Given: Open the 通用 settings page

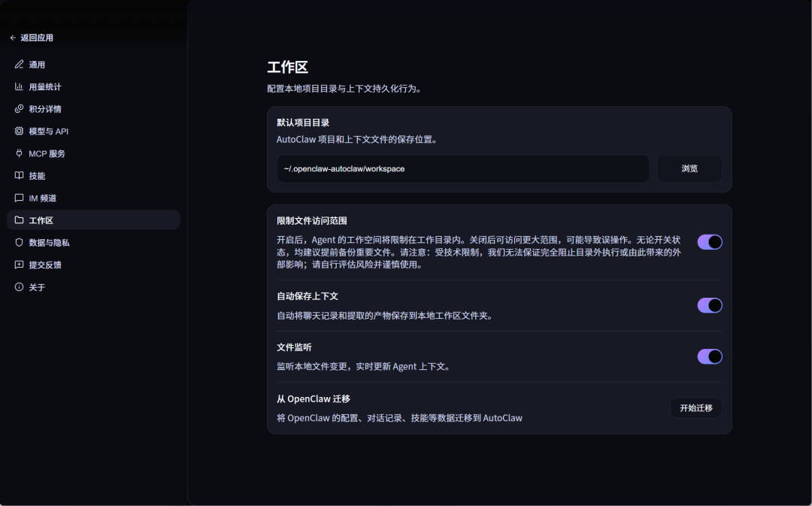Looking at the screenshot, I should pos(93,64).
